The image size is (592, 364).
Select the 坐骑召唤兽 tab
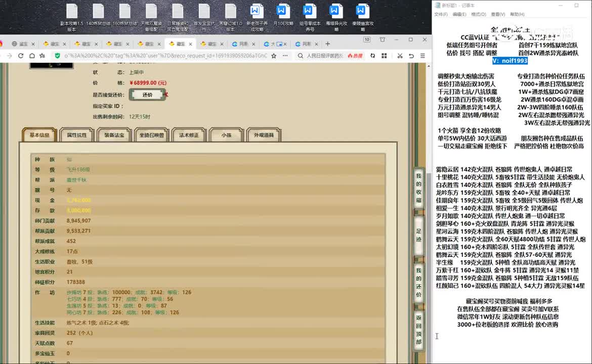pos(151,135)
